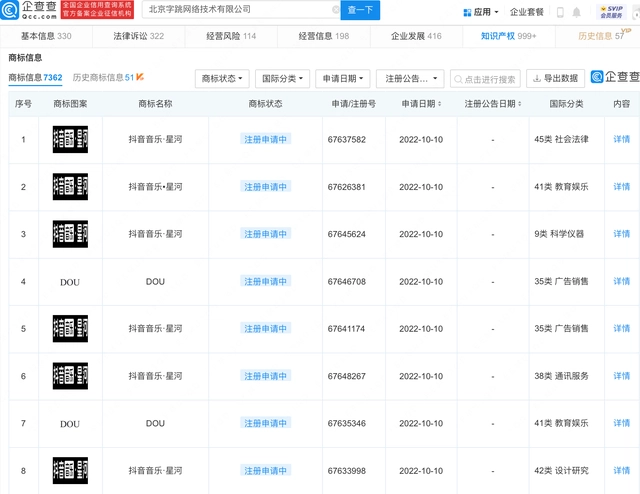Open the 应用 dropdown menu arrow
The width and height of the screenshot is (640, 494).
[x=496, y=12]
